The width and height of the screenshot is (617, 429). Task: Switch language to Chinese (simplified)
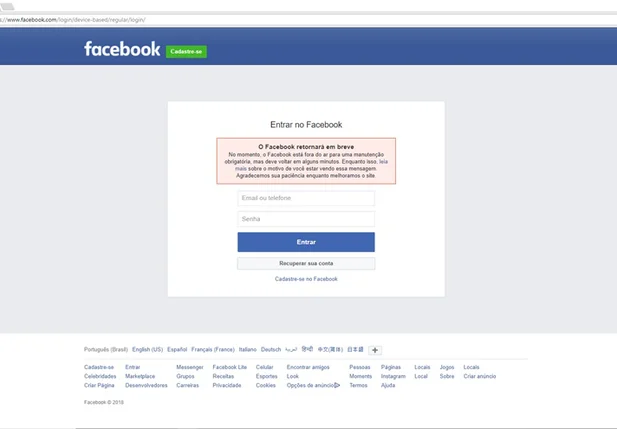[x=330, y=349]
